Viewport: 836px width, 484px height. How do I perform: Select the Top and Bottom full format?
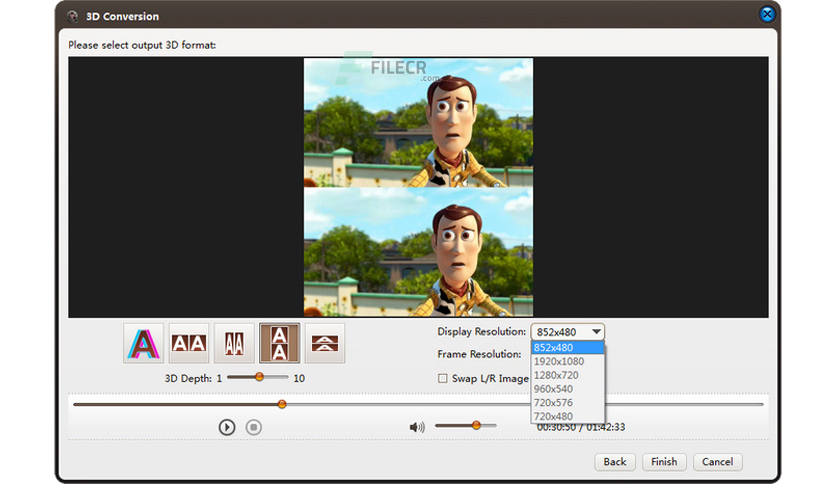click(x=279, y=343)
